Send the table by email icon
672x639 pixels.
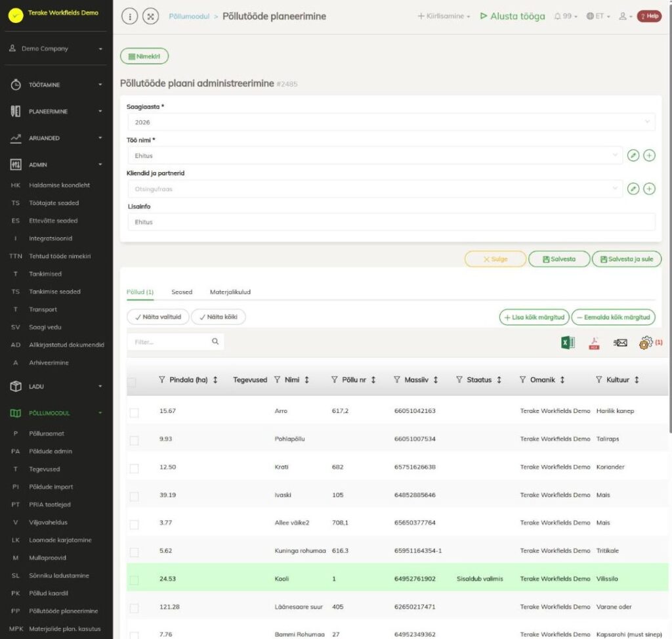tap(619, 343)
